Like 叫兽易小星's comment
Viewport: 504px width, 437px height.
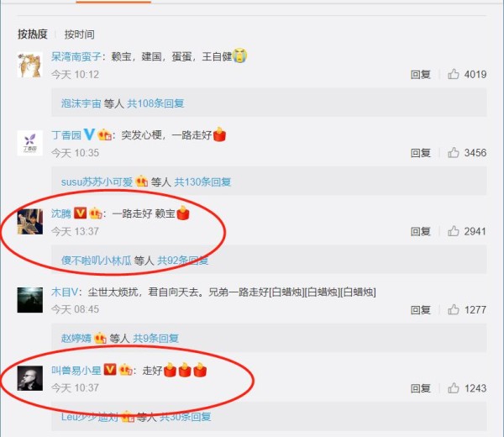[454, 388]
